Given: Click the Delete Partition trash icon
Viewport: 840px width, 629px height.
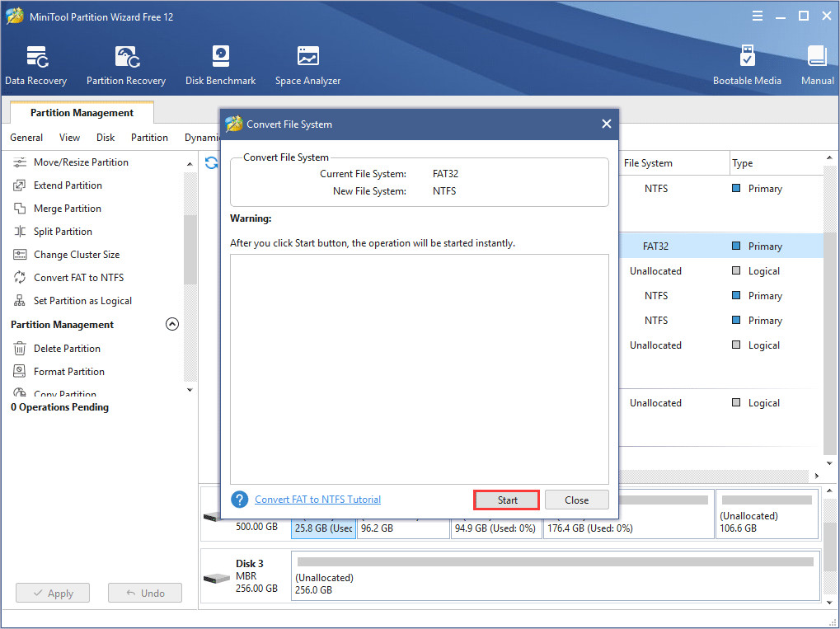Looking at the screenshot, I should 20,348.
